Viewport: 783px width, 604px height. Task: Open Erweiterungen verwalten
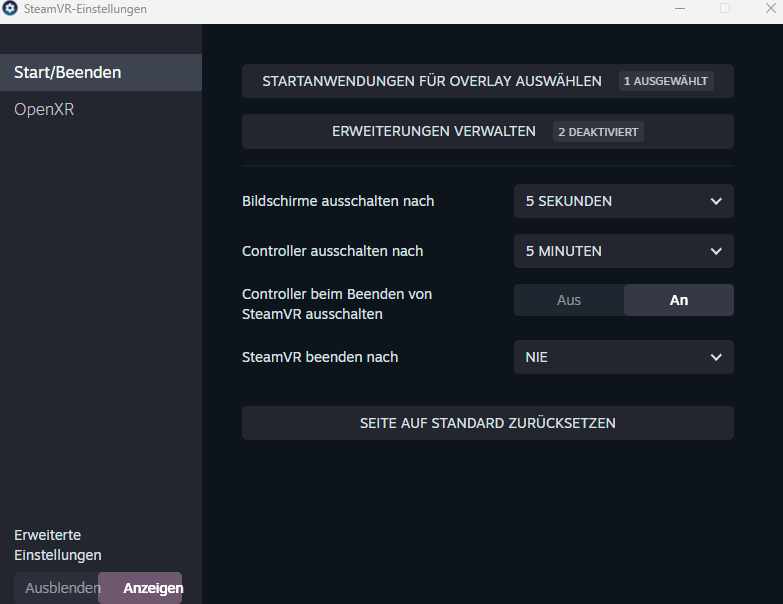[x=488, y=132]
